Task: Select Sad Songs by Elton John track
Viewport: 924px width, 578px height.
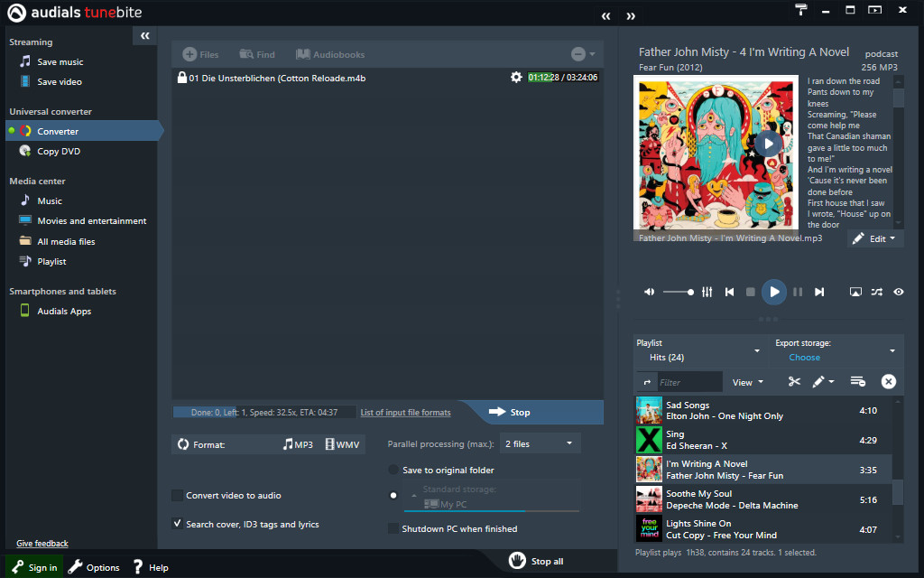Action: (763, 411)
